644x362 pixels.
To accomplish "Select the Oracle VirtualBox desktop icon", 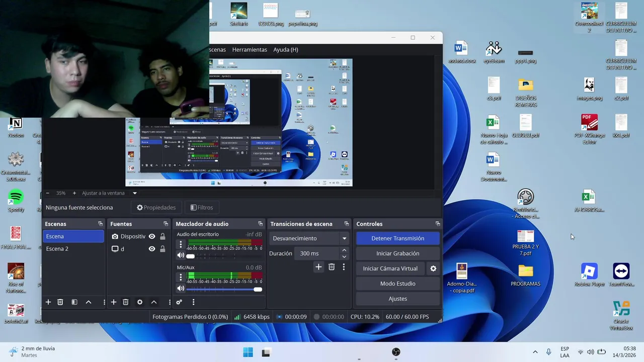I will tap(621, 315).
